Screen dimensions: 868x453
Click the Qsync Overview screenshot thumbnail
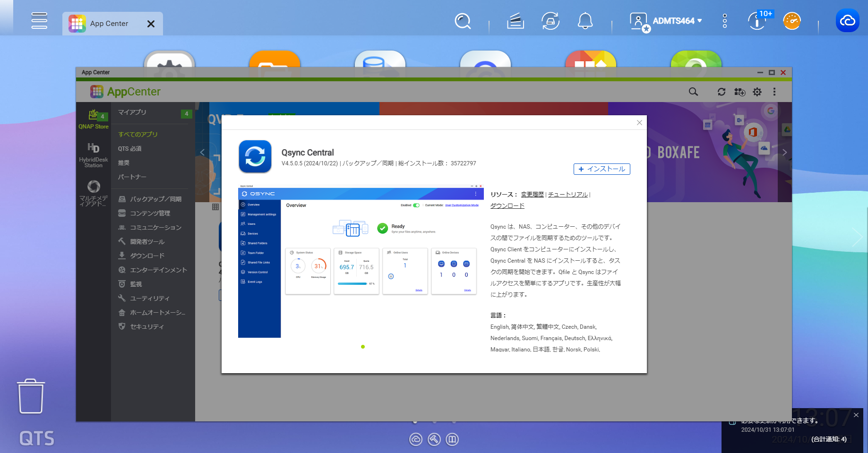[x=361, y=261]
